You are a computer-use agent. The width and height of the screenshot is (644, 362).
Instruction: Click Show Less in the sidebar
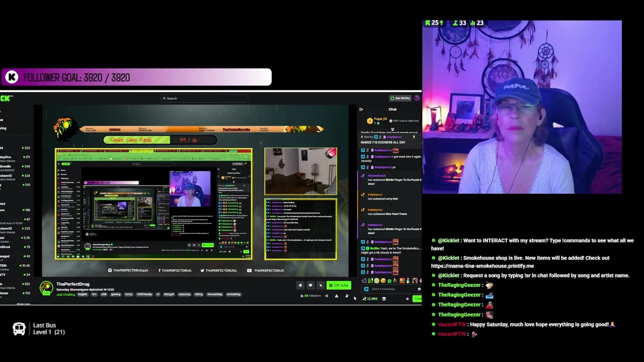coord(24,304)
